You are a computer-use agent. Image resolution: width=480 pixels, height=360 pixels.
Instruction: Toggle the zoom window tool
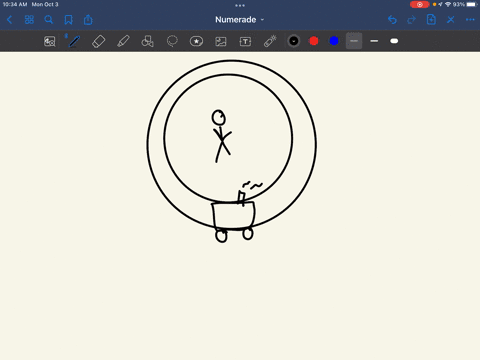click(50, 41)
